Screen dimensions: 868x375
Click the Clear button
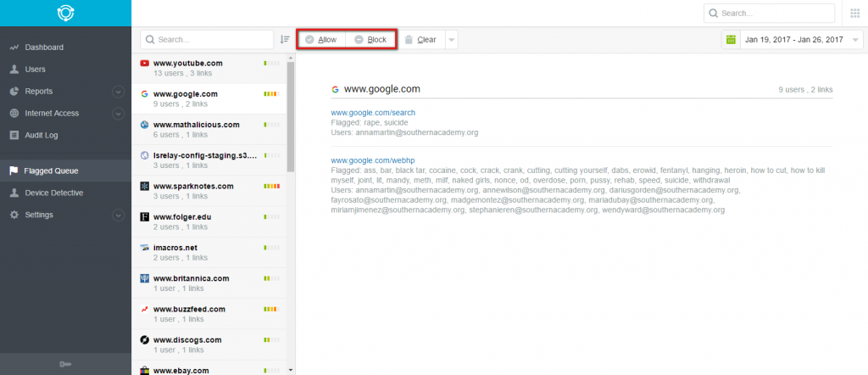(422, 40)
